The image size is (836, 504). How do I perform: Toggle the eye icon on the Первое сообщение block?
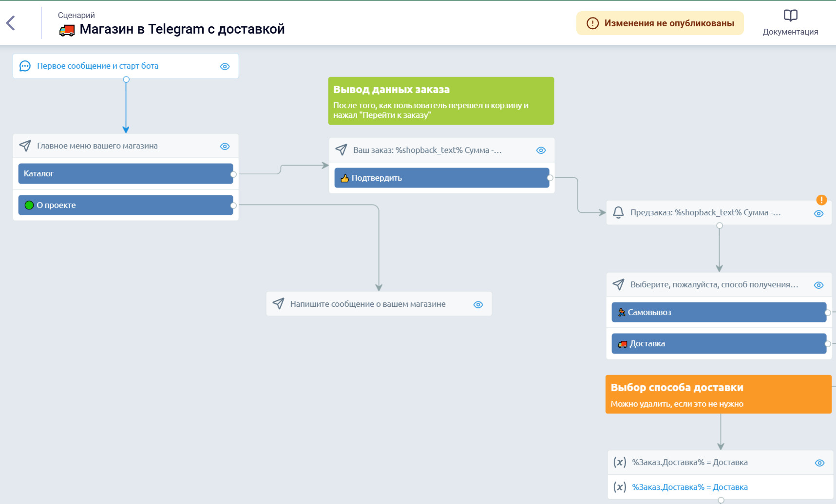(x=225, y=67)
